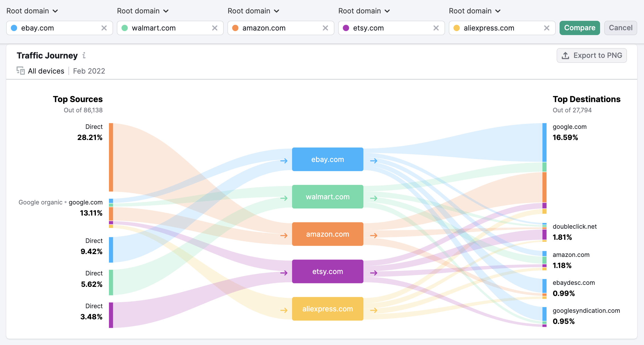
Task: Open Root domain dropdown above ebay.com
Action: click(32, 11)
